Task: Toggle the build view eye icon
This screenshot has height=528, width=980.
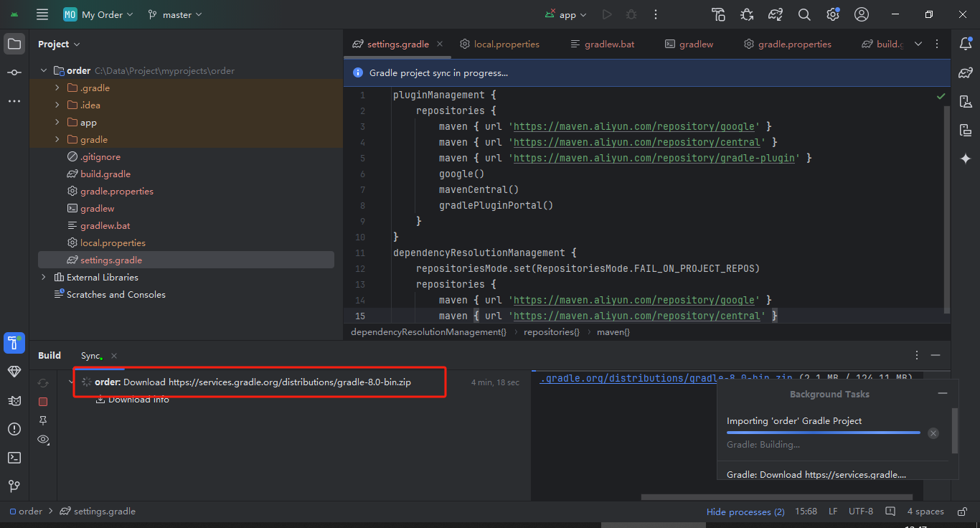Action: pos(43,439)
